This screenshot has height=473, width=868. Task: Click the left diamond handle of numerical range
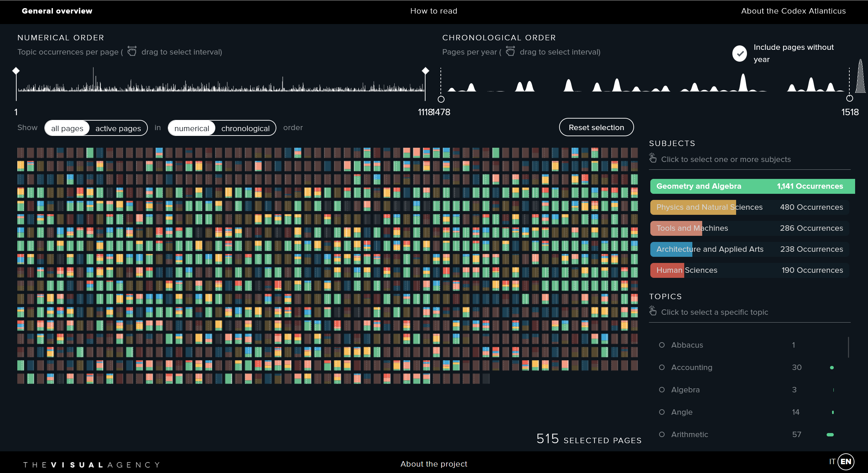(x=16, y=71)
